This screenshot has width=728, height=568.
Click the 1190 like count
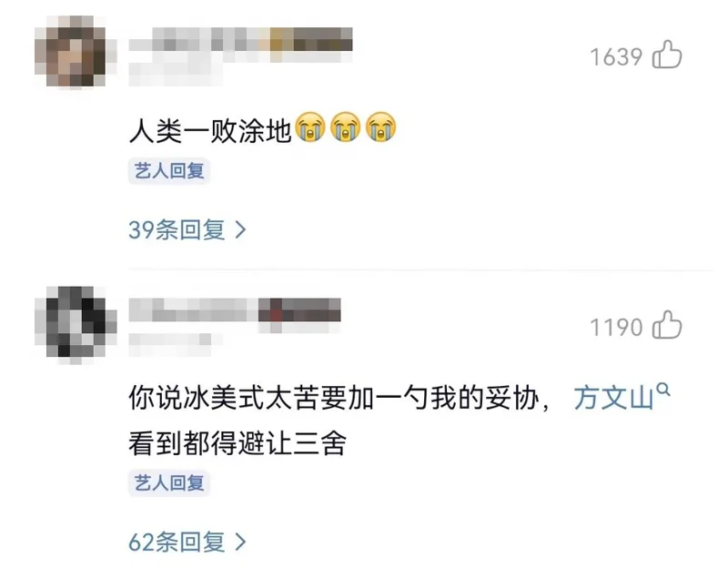pos(616,328)
